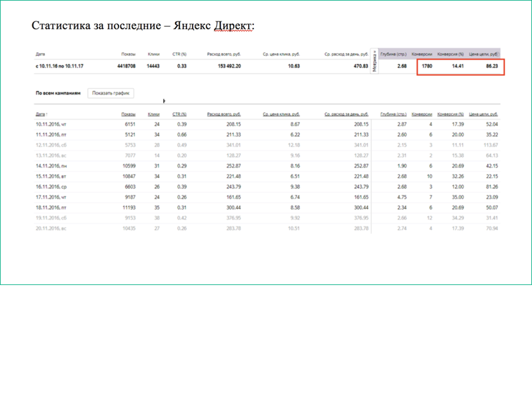Sort by Цена цели, руб. lower header
532x399 pixels.
483,114
